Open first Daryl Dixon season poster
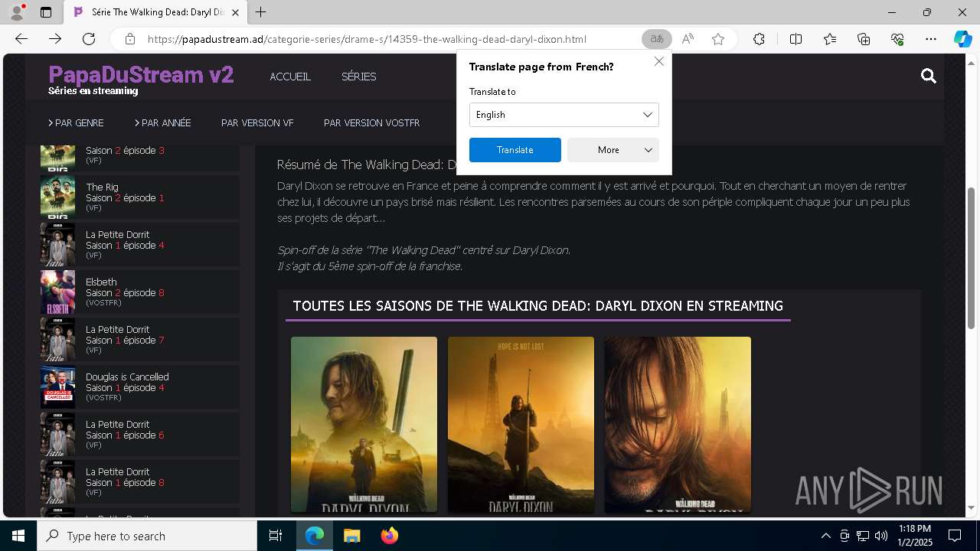The image size is (980, 551). (x=364, y=424)
